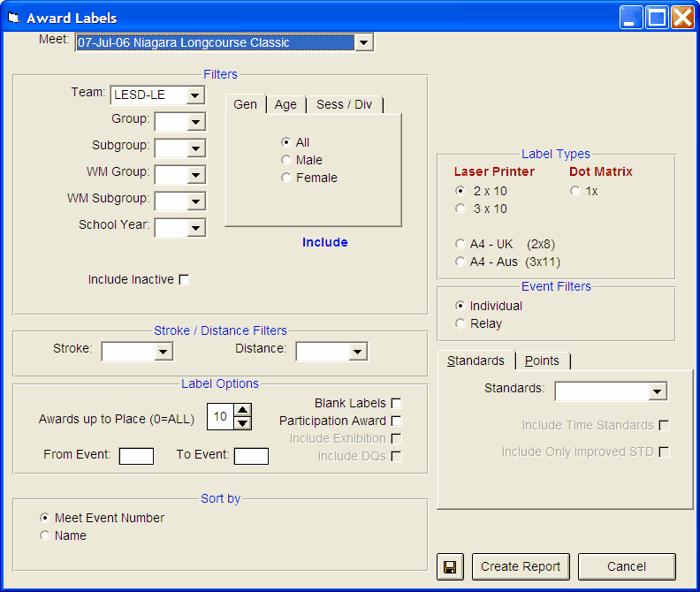This screenshot has width=700, height=592.
Task: Choose the 3 x 10 laser label type
Action: click(460, 209)
